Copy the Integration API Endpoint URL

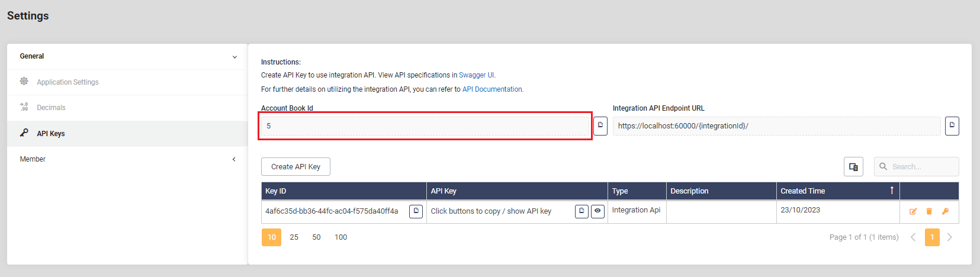[952, 125]
